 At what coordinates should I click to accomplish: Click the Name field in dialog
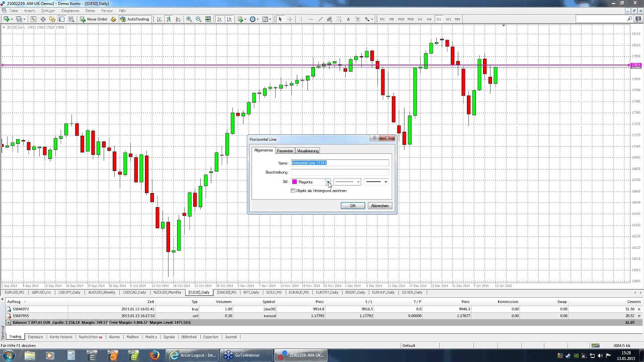(340, 162)
